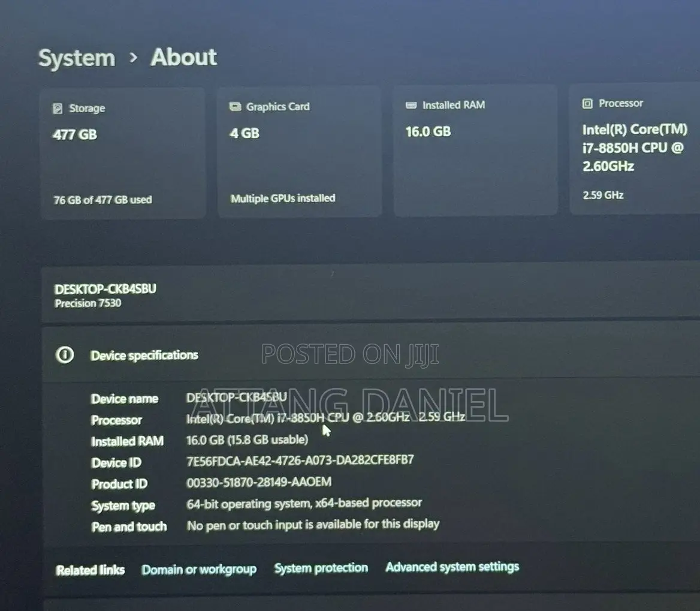700x611 pixels.
Task: Click the Processor chip icon
Action: click(x=587, y=104)
